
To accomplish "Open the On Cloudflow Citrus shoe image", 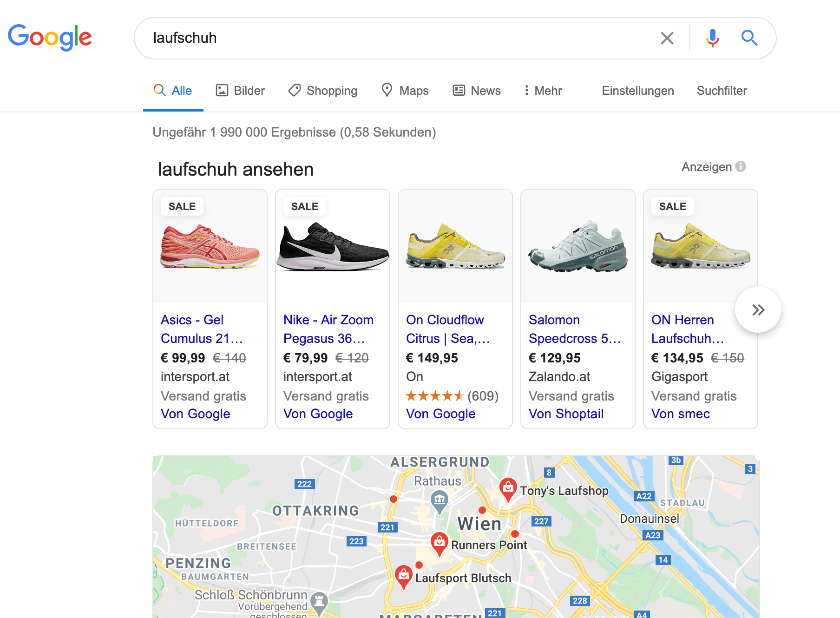I will click(455, 246).
